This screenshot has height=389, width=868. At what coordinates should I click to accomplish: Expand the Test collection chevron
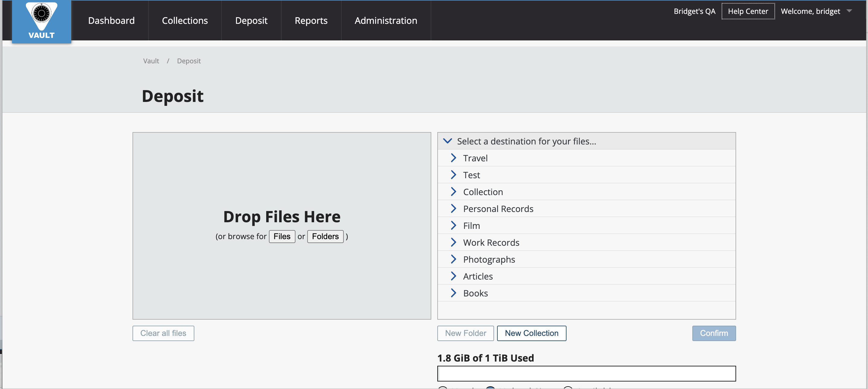click(453, 175)
